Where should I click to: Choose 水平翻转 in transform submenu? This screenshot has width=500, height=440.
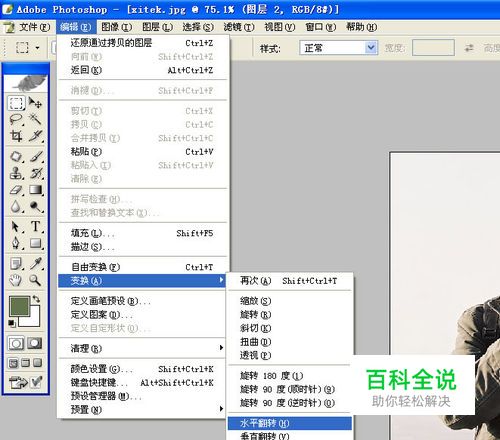(290, 423)
